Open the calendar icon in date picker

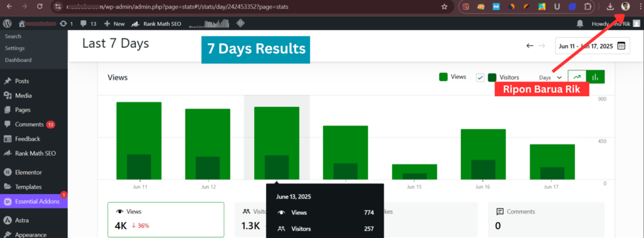pyautogui.click(x=621, y=46)
